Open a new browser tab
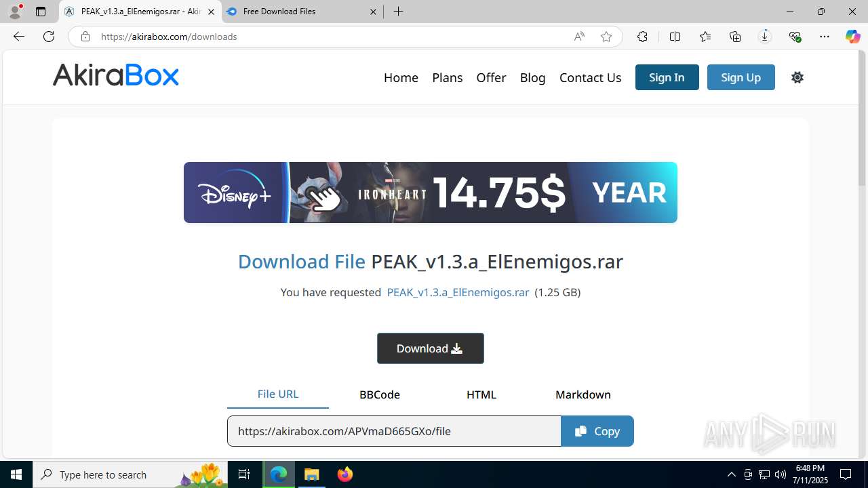The width and height of the screenshot is (868, 488). pos(399,12)
